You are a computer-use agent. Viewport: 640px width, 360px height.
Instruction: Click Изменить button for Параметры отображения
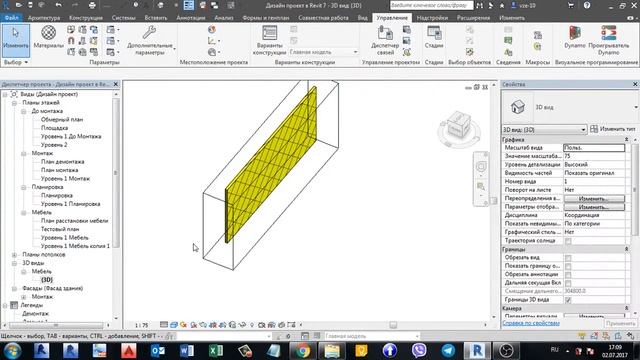(594, 207)
